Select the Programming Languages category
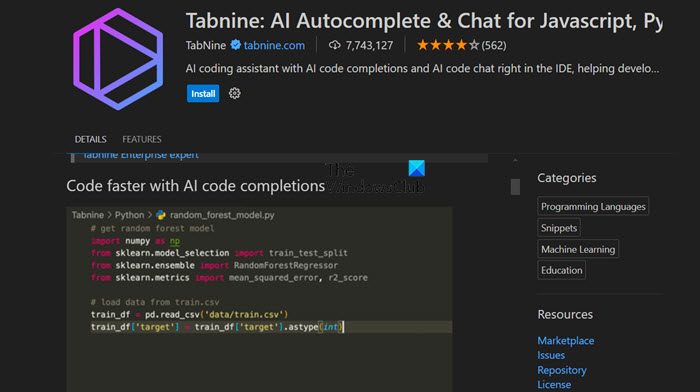The height and width of the screenshot is (392, 700). coord(593,206)
